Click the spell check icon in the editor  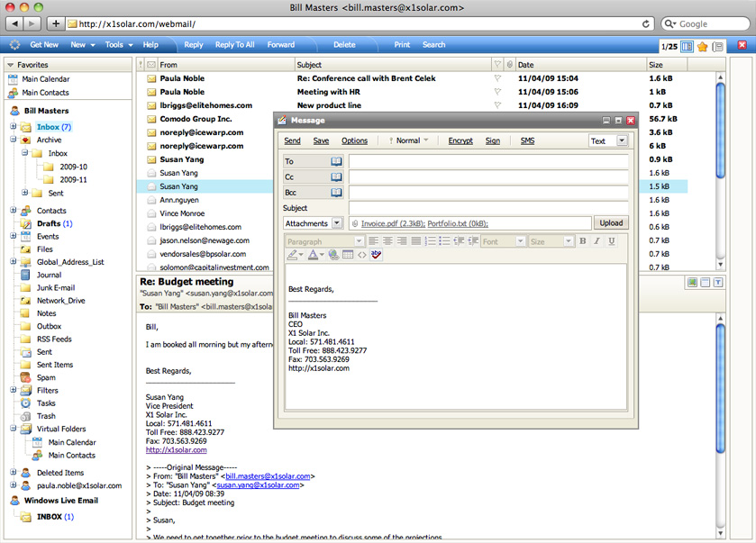(x=376, y=256)
